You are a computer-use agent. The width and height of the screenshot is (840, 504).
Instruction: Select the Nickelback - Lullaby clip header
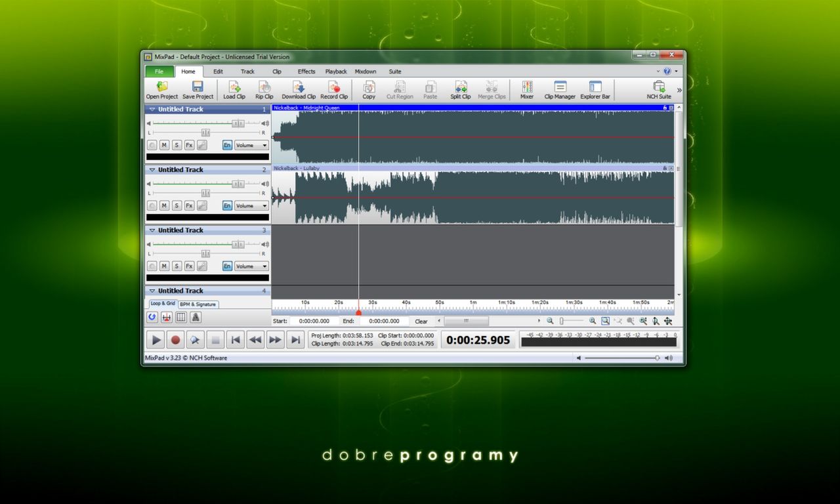473,168
